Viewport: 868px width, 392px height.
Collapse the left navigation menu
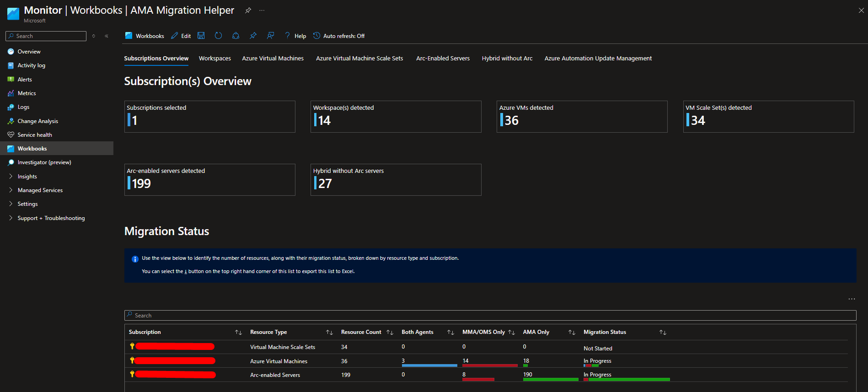coord(107,36)
